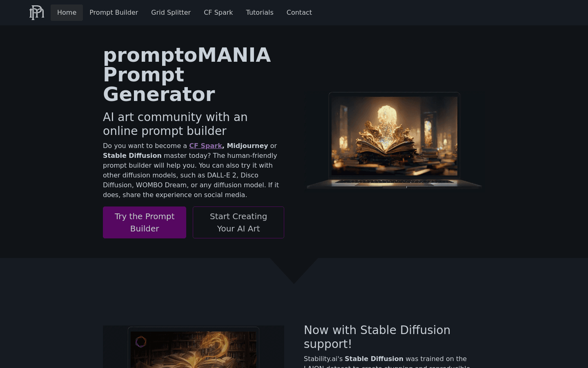Click the Start Creating Your AI Art button
Screen dimensions: 588x368
point(238,222)
